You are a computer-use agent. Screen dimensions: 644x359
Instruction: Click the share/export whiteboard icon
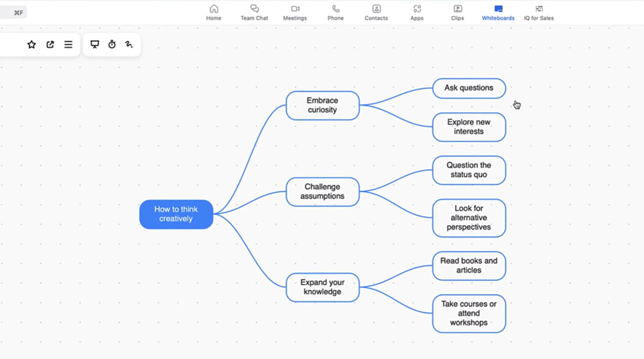click(50, 45)
